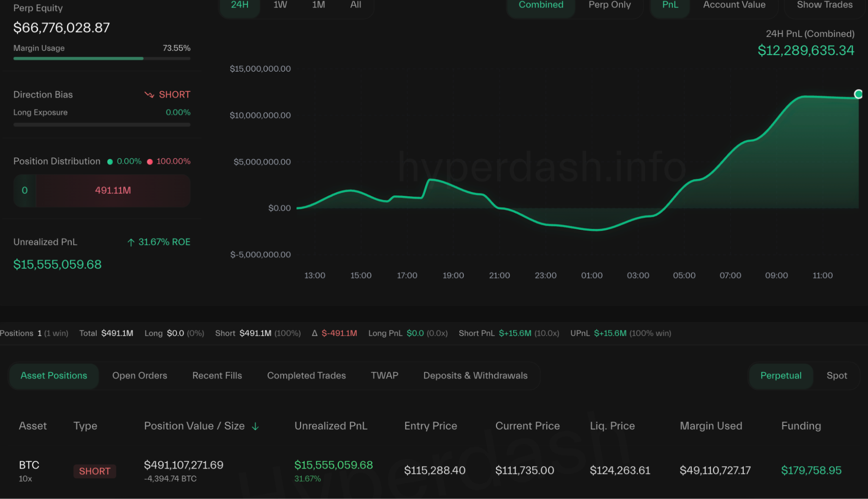Click the green up arrow next to ROE
This screenshot has width=868, height=499.
click(x=131, y=242)
